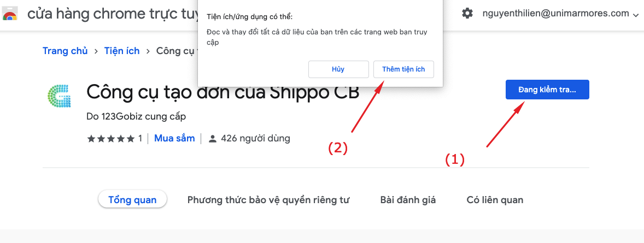Go to the Trang chủ breadcrumb
The height and width of the screenshot is (243, 644).
coord(65,51)
